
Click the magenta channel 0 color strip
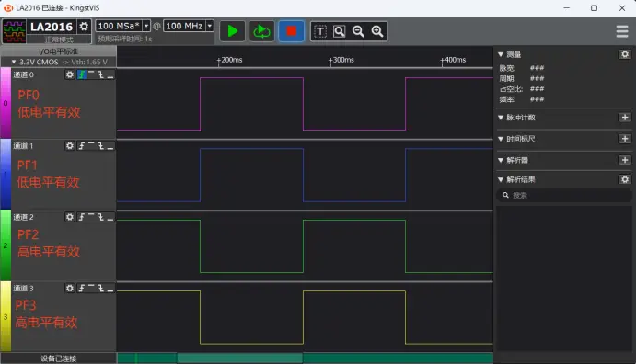pos(6,103)
